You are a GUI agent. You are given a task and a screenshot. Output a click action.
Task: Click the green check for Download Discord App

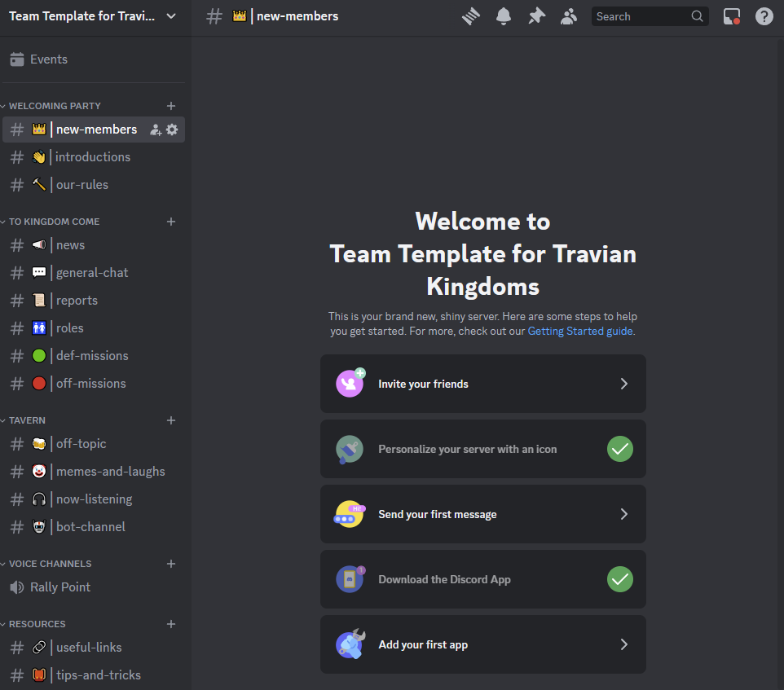click(x=620, y=579)
